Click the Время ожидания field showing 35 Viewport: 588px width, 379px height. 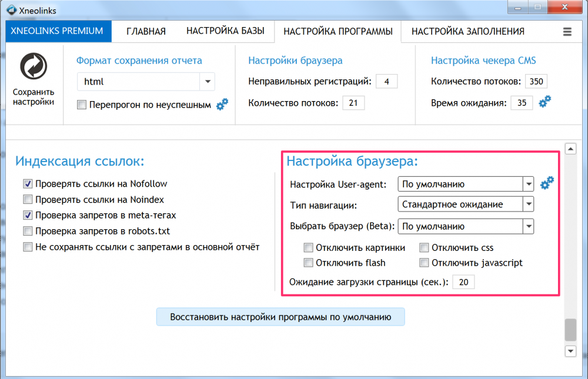click(522, 103)
